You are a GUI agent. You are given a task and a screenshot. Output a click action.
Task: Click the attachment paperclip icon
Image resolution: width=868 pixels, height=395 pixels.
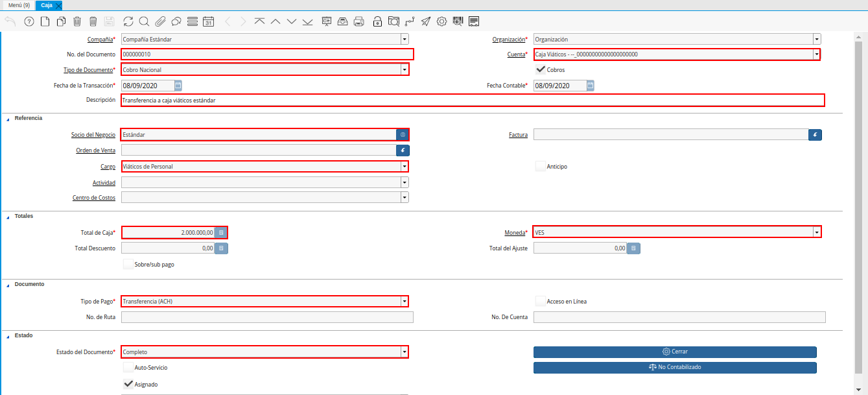click(x=160, y=21)
